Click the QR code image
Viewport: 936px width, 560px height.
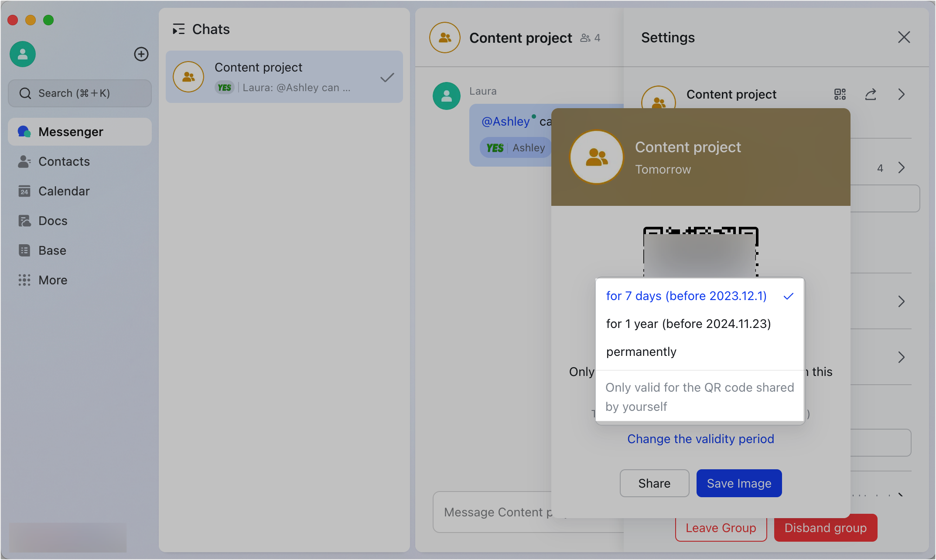[700, 252]
